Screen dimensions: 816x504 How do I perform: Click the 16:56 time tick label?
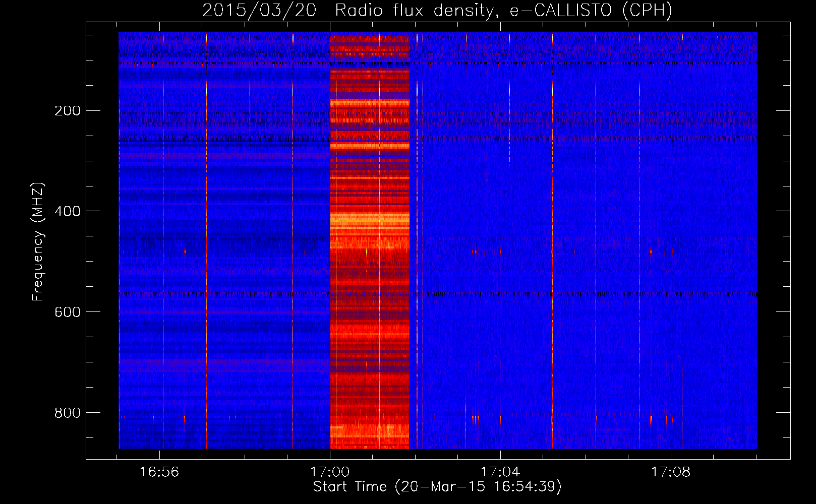point(159,472)
